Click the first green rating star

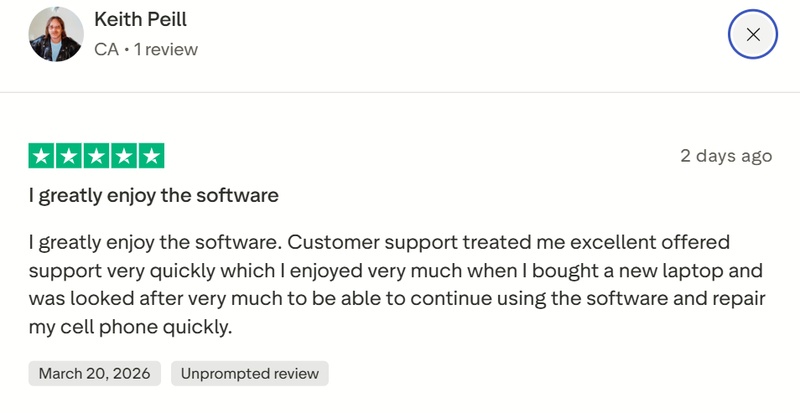pos(42,156)
